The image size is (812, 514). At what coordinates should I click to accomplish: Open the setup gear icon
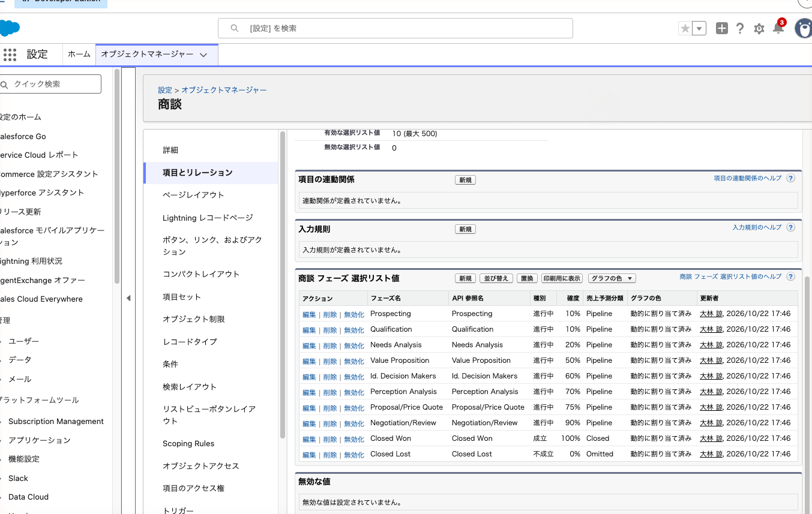759,29
